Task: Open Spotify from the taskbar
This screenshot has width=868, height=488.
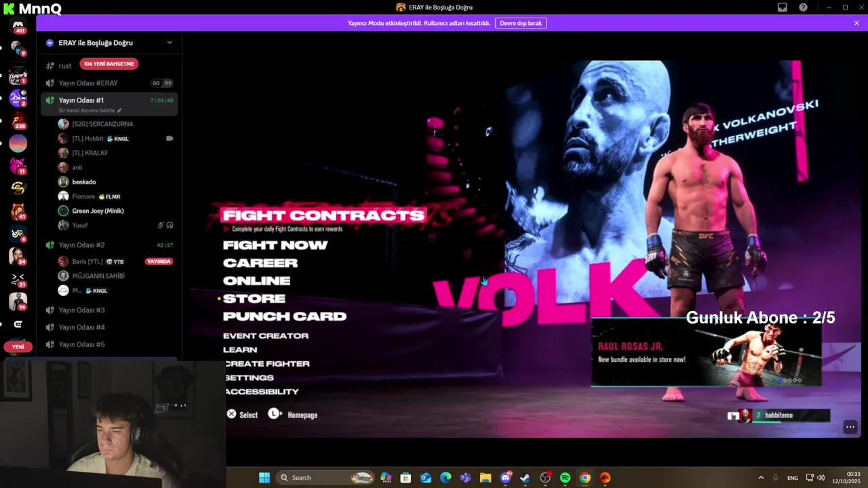Action: pos(565,478)
